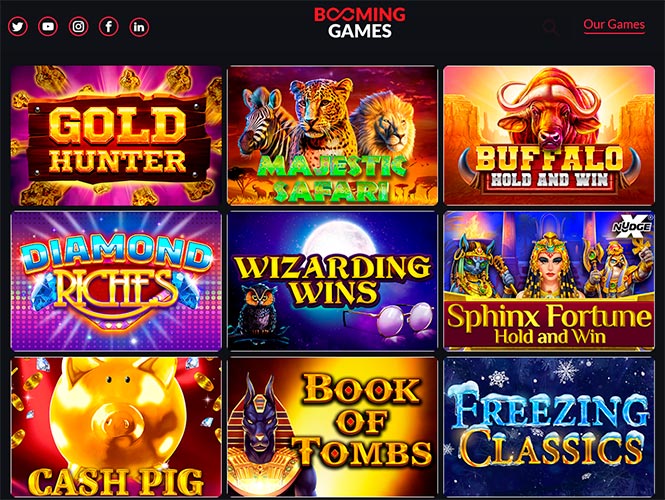The image size is (665, 500).
Task: Open the Twitter social icon
Action: [18, 27]
